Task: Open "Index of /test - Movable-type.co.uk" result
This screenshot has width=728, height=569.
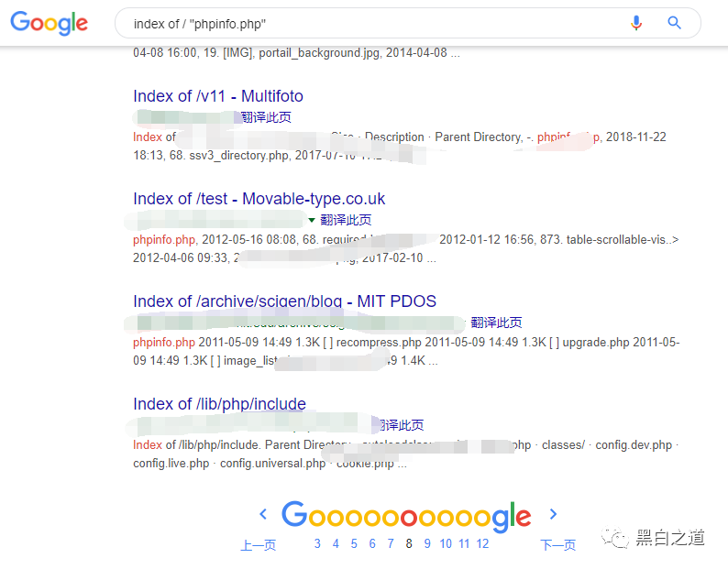Action: click(259, 199)
